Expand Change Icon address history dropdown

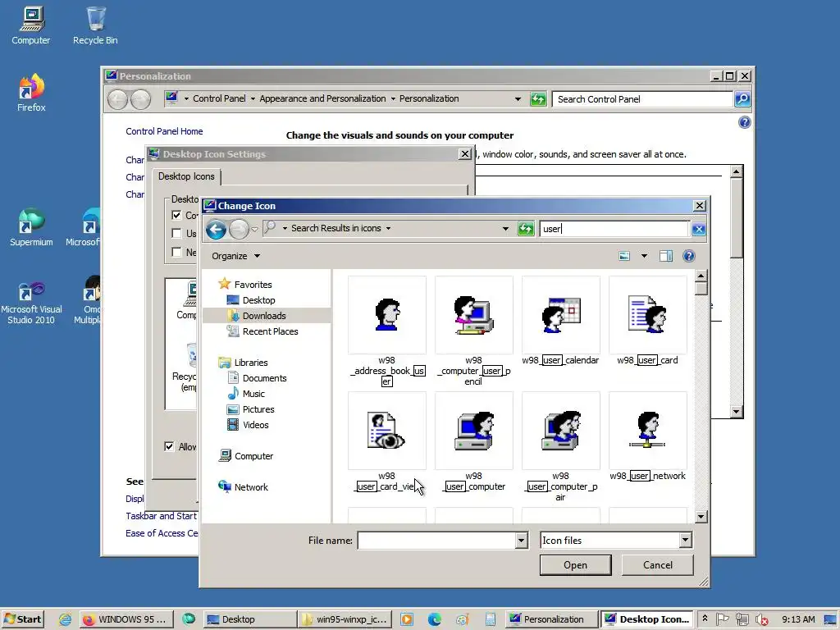[x=505, y=229]
